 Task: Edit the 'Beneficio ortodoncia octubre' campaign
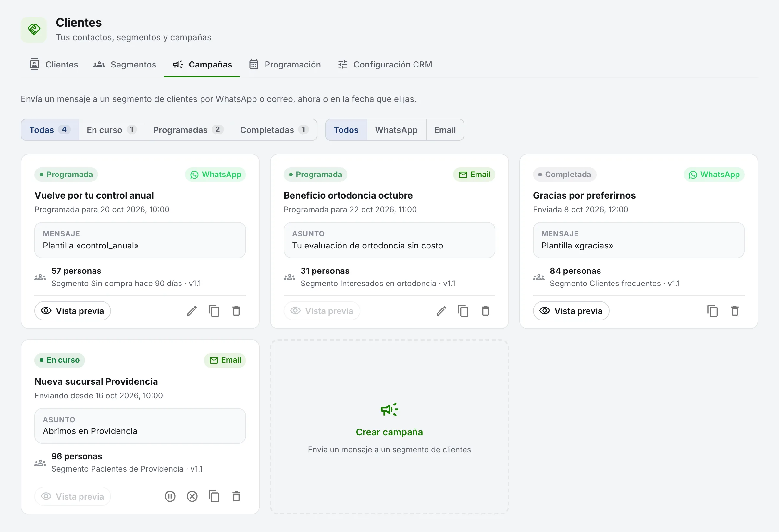click(441, 311)
